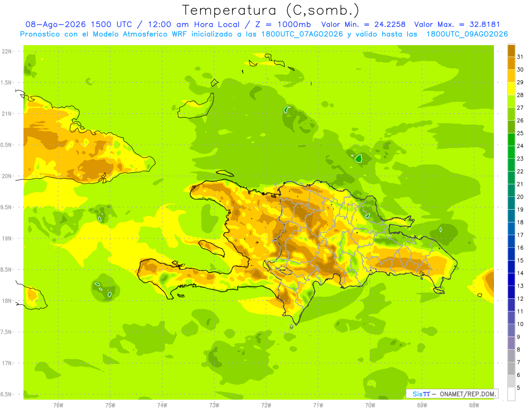This screenshot has width=532, height=411.
Task: Click the lime swatch between 27 and 28
Action: point(512,101)
